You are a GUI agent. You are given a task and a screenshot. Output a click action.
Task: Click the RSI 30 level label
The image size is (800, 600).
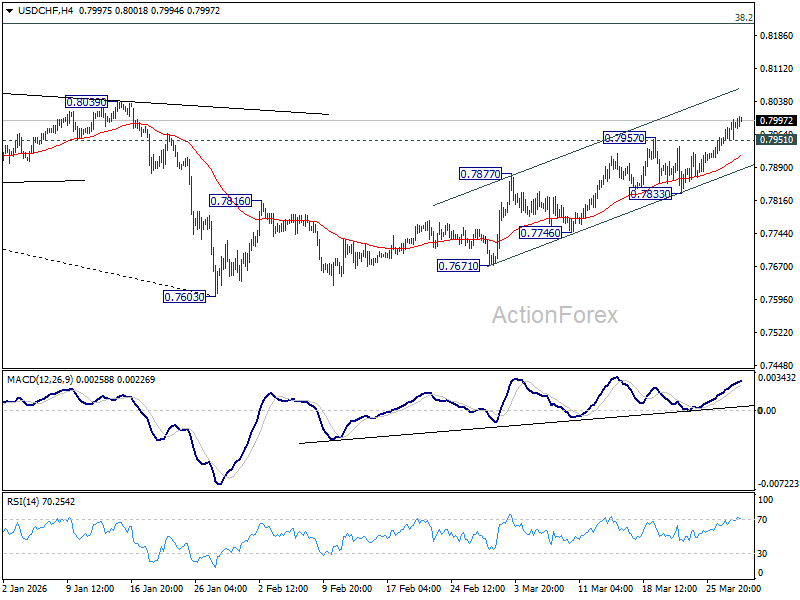(762, 554)
